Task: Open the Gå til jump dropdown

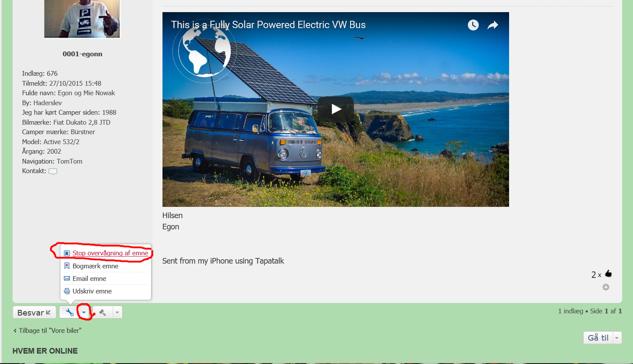Action: click(603, 338)
